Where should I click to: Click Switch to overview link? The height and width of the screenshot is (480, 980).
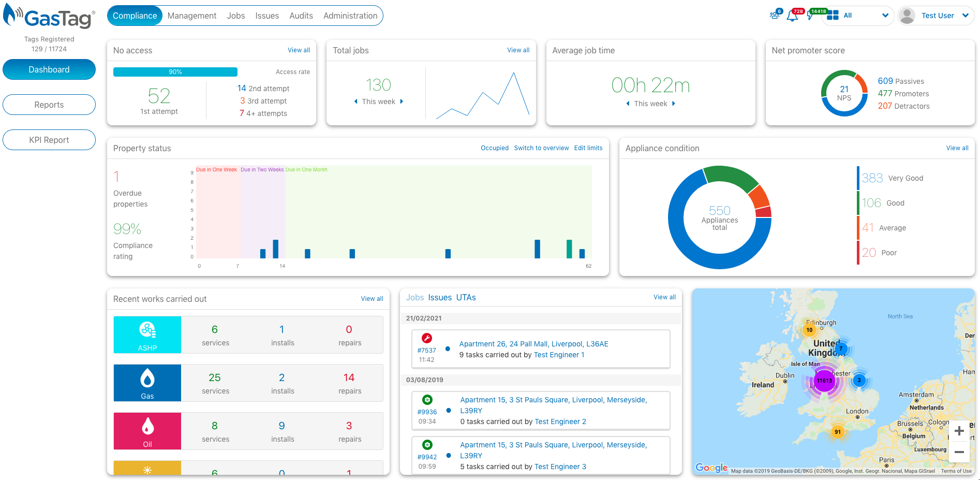541,148
